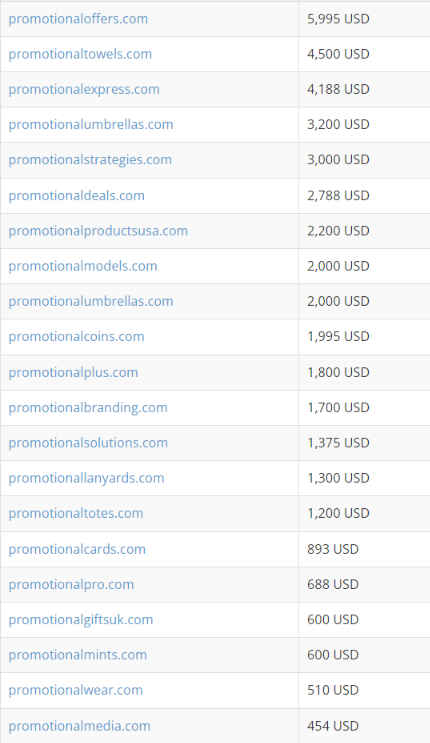Image resolution: width=430 pixels, height=743 pixels.
Task: Open the promotionaloffers.com link
Action: coord(78,19)
